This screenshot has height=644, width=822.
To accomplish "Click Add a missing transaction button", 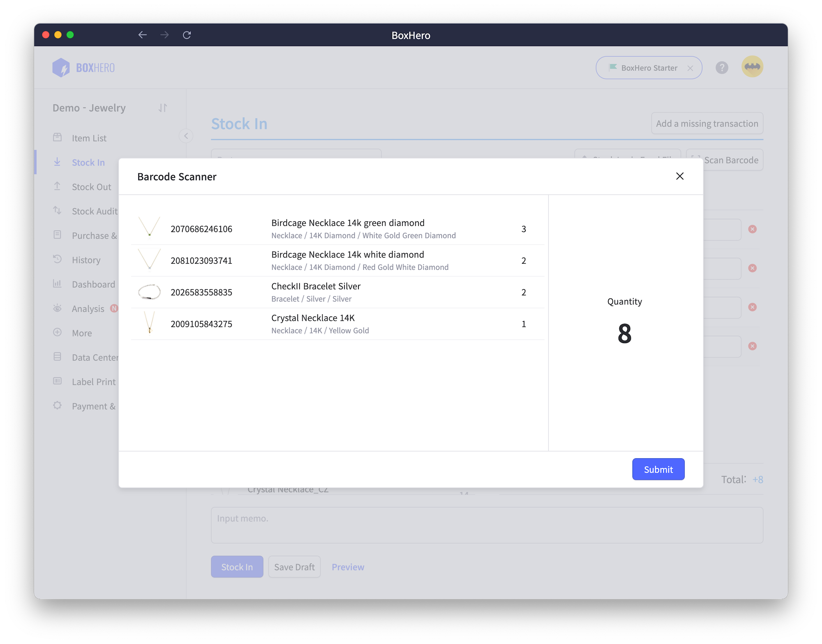I will (x=706, y=123).
